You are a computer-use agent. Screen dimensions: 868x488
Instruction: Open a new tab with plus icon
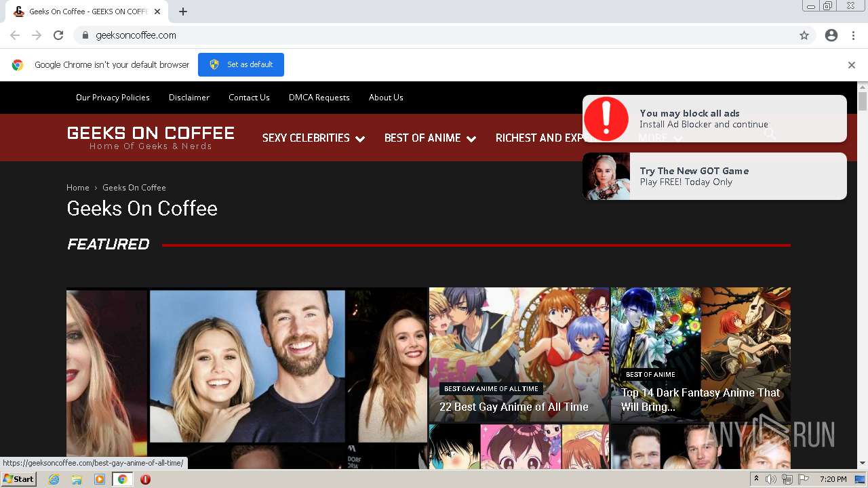(183, 12)
